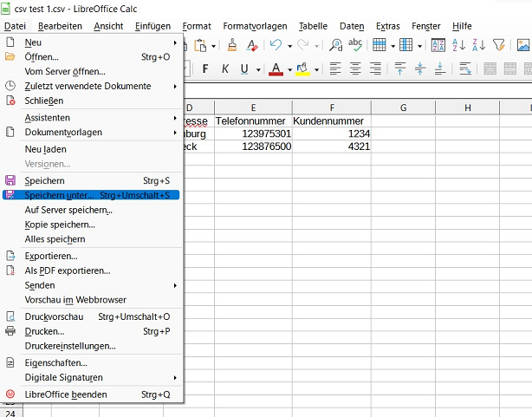Select row 24 header
This screenshot has height=417, width=532.
pos(10,413)
